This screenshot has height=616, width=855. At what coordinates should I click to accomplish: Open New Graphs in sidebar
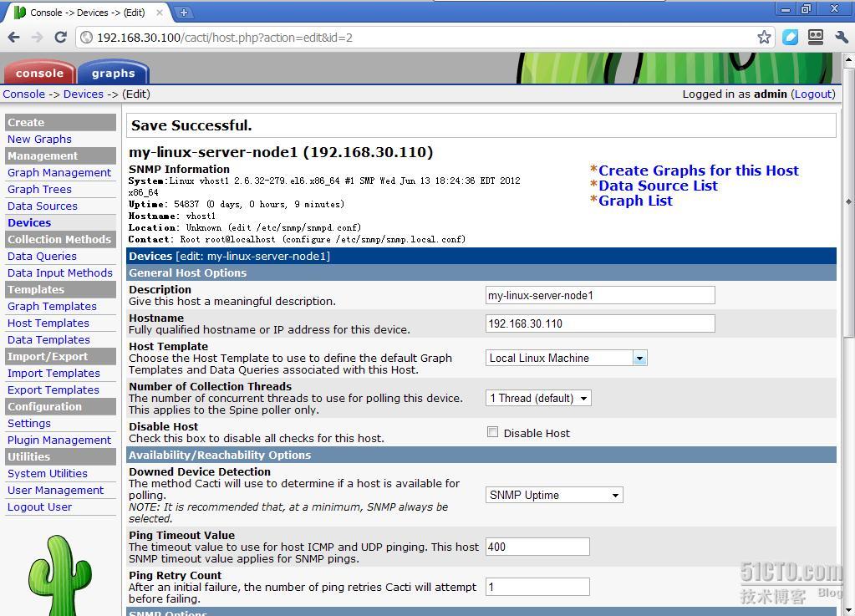point(39,139)
